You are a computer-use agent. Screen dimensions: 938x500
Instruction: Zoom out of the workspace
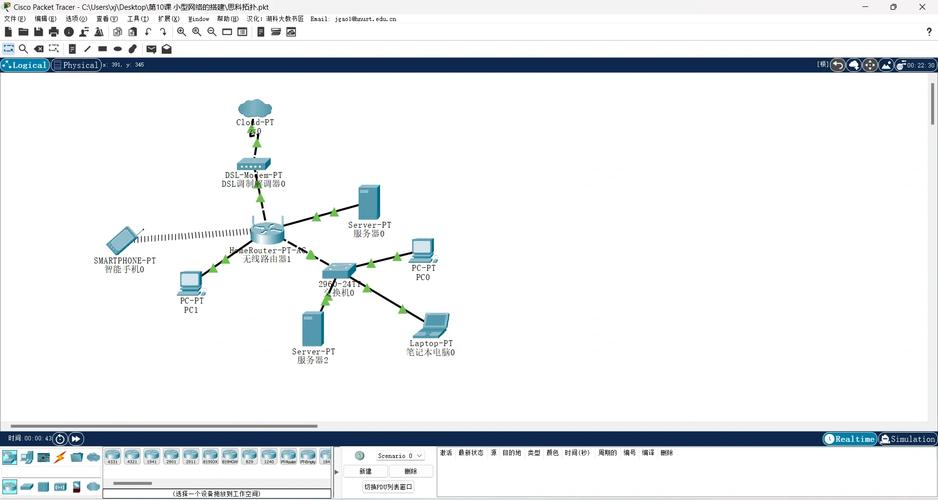212,32
